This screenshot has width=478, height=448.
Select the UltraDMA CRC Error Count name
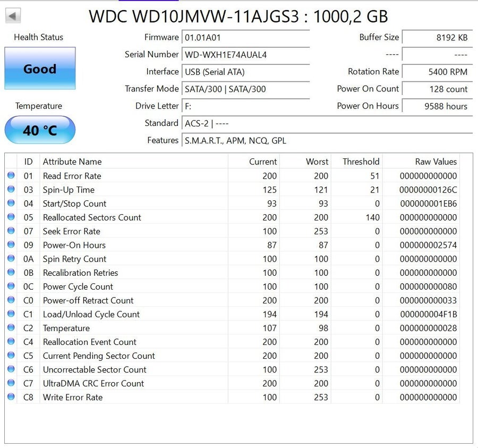(93, 384)
